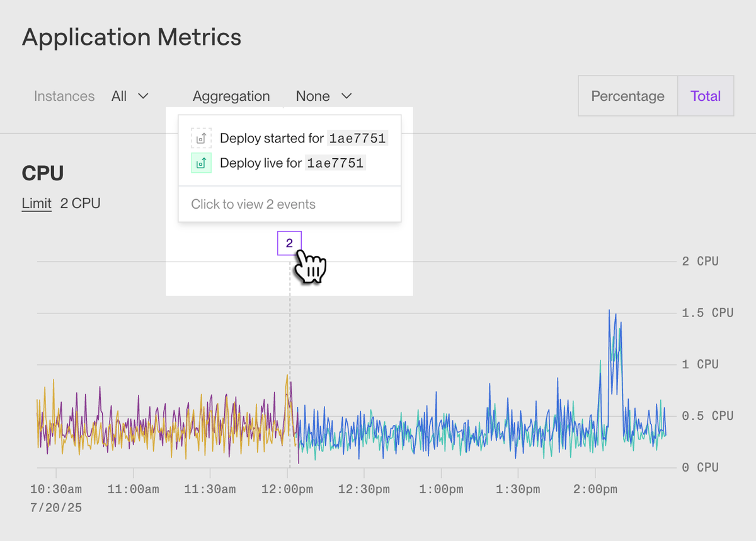Image resolution: width=756 pixels, height=541 pixels.
Task: Click the 'Application Metrics' page title
Action: coord(132,37)
